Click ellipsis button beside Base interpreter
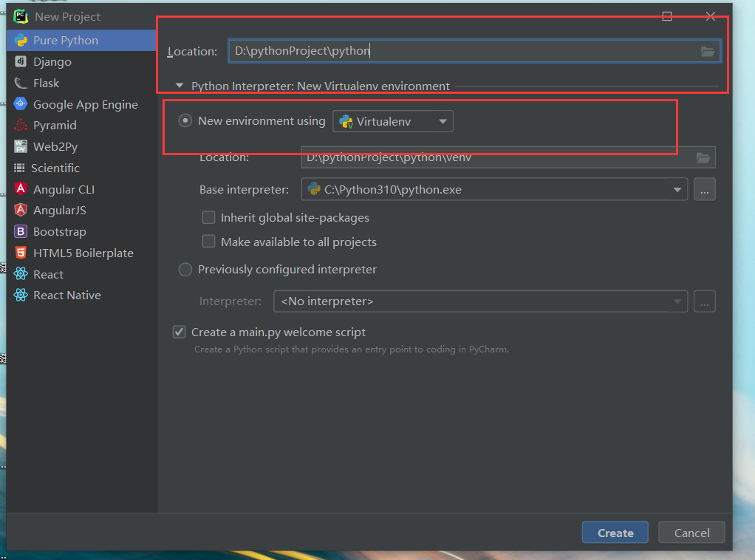The height and width of the screenshot is (560, 755). coord(705,190)
